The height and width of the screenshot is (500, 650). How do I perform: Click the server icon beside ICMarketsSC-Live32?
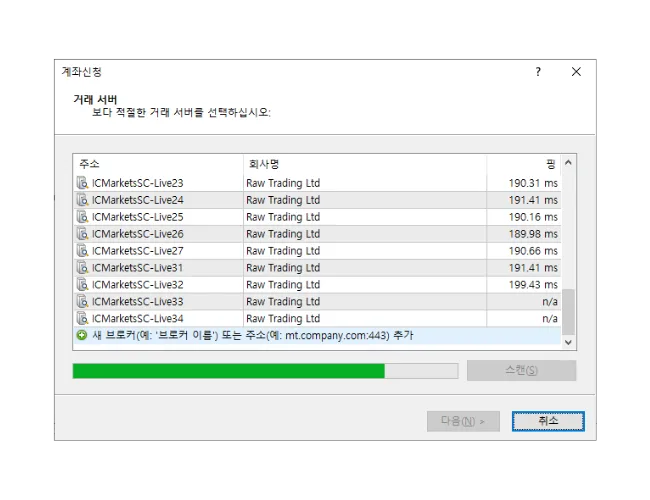click(x=82, y=285)
